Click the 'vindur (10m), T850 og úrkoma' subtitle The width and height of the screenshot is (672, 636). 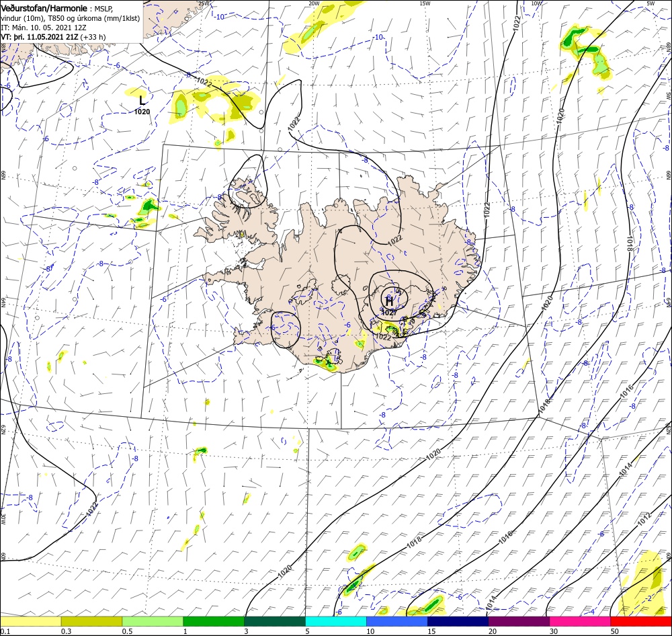pyautogui.click(x=71, y=18)
